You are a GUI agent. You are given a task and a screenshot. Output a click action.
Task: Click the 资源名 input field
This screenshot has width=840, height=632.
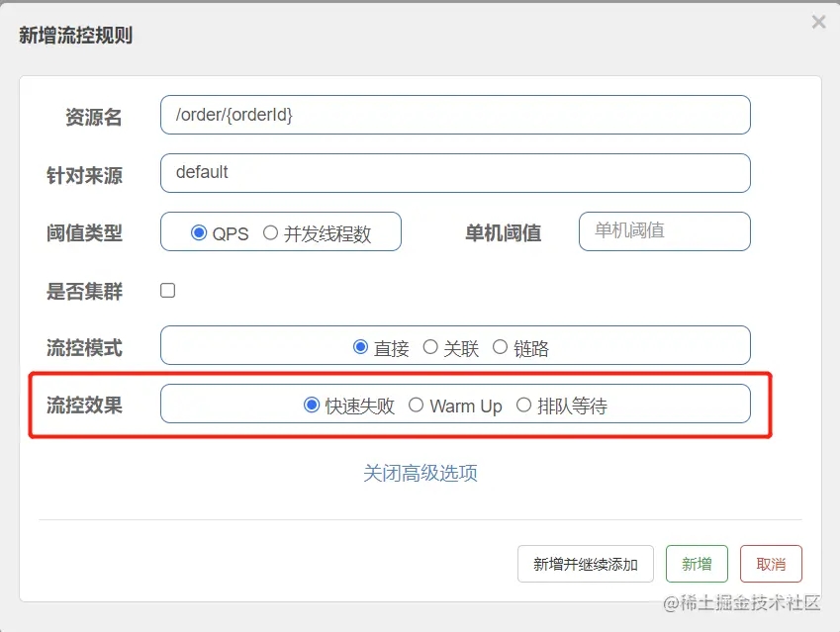[x=455, y=115]
